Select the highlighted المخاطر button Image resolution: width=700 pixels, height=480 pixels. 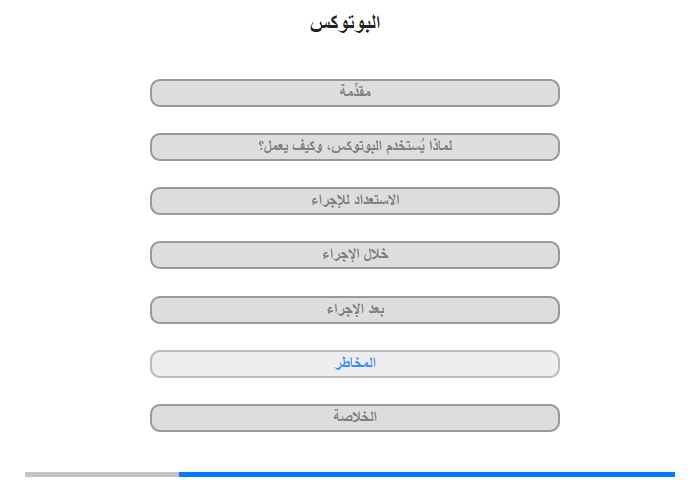[x=354, y=364]
